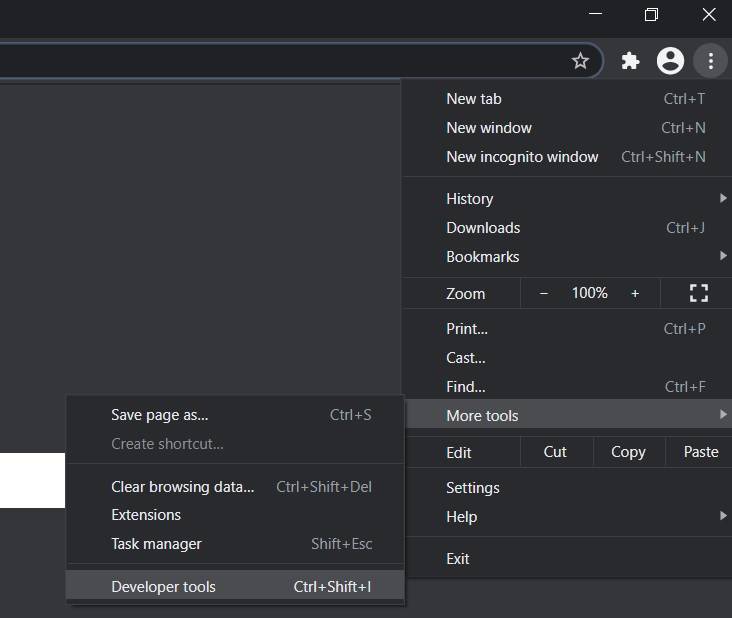Decrease zoom with the minus button
Viewport: 732px width, 618px height.
click(544, 293)
